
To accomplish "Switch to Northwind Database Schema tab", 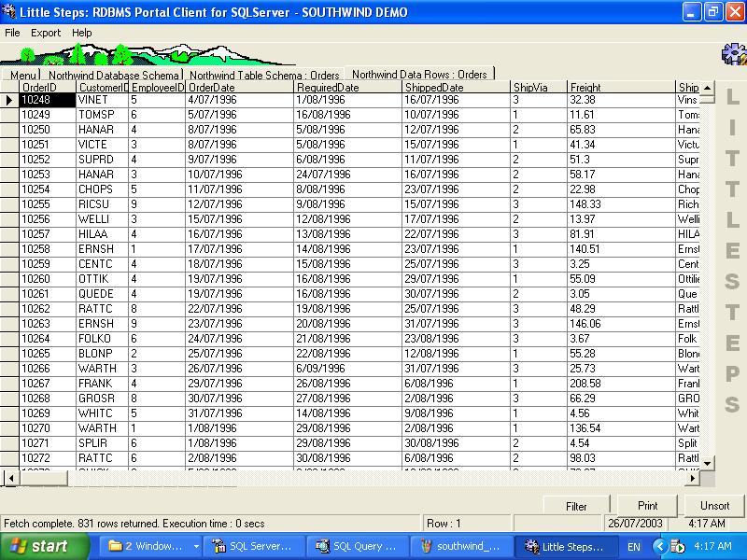I will click(113, 75).
